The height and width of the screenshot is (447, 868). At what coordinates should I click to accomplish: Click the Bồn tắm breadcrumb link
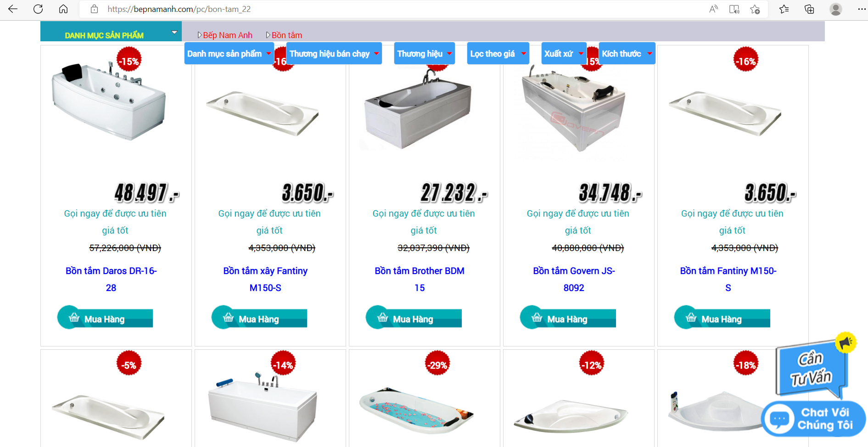(287, 35)
